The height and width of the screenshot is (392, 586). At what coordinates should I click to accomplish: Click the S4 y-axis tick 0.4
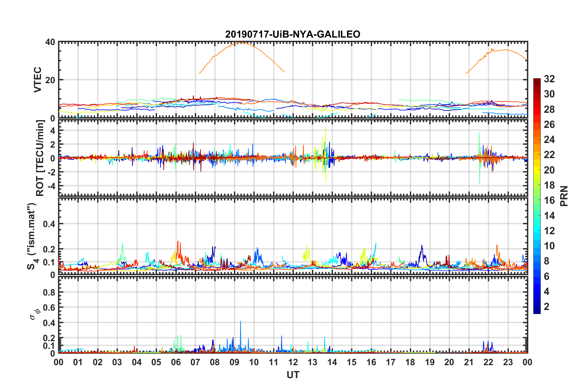[x=49, y=224]
